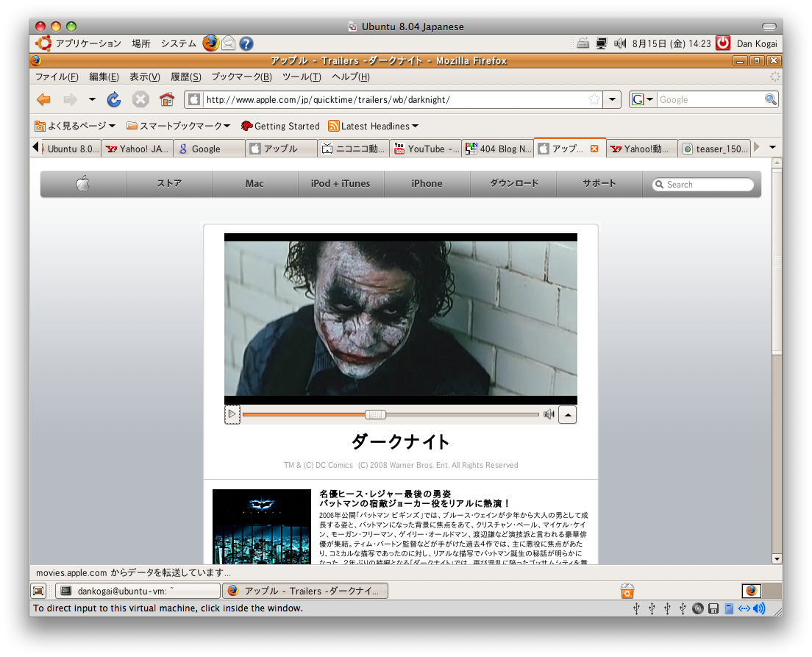Open the ブックマーク(B) menu

click(241, 77)
